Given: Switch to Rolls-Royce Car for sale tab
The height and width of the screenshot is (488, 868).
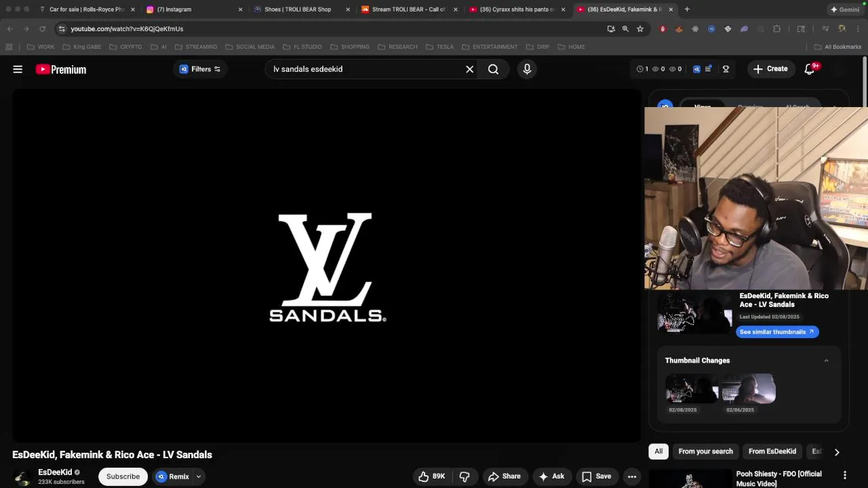Looking at the screenshot, I should pos(87,9).
